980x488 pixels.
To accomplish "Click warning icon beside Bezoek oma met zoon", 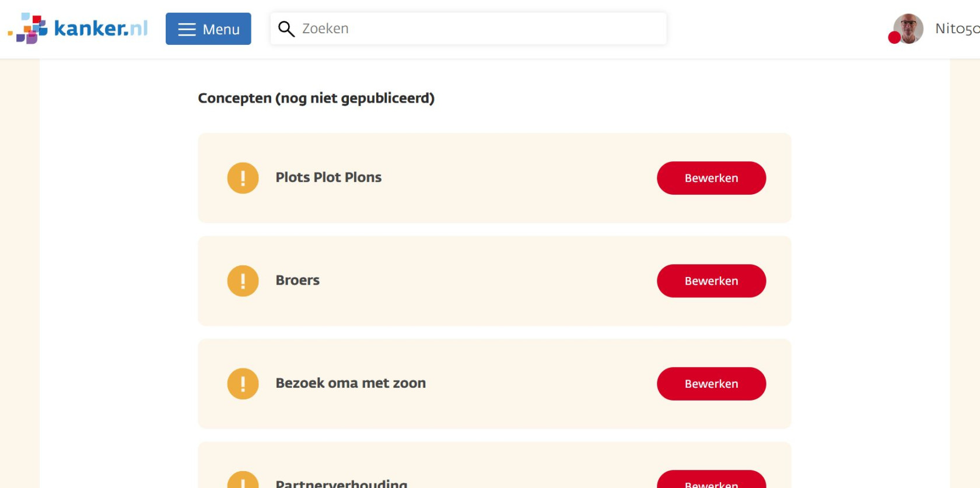I will tap(243, 384).
